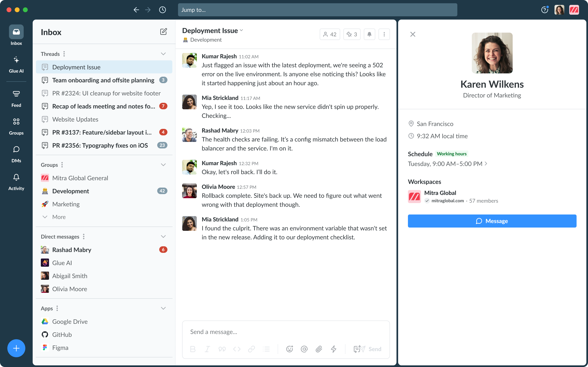This screenshot has width=588, height=367.
Task: Click the mention @ icon
Action: tap(304, 349)
